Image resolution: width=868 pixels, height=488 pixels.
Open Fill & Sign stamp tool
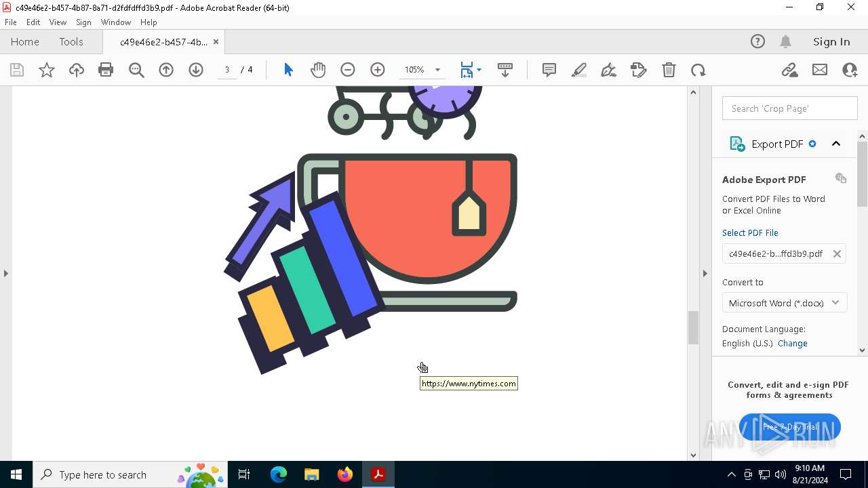point(639,70)
